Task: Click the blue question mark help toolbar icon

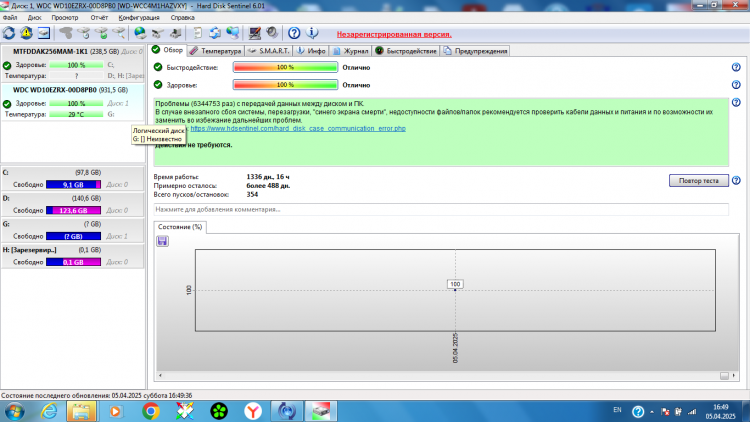Action: click(x=294, y=33)
